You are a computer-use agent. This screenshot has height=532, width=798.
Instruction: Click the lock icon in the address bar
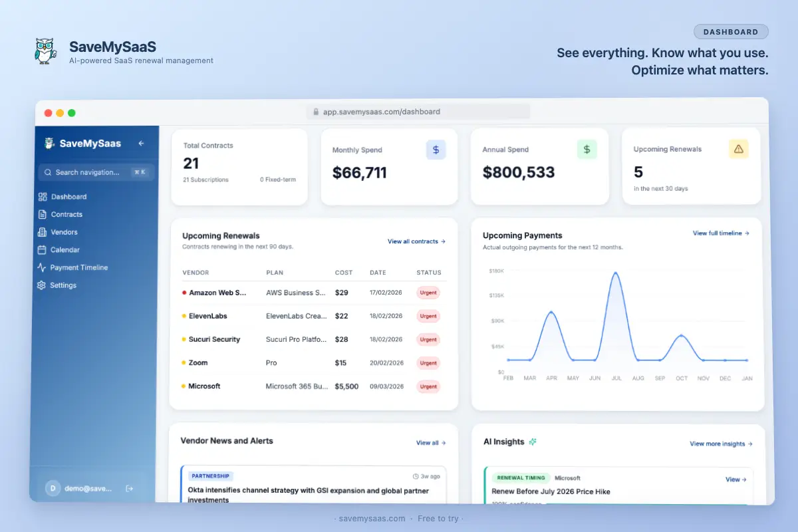pos(316,112)
